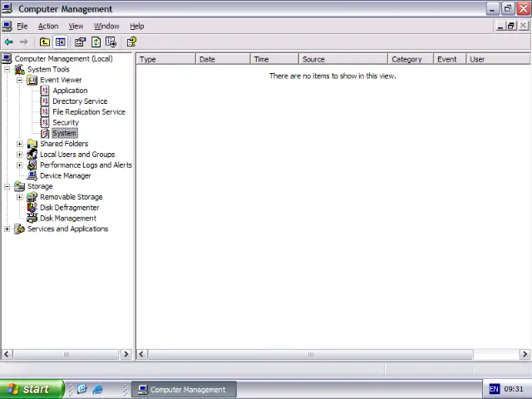Sort by the Source column header
This screenshot has width=532, height=399.
(343, 59)
